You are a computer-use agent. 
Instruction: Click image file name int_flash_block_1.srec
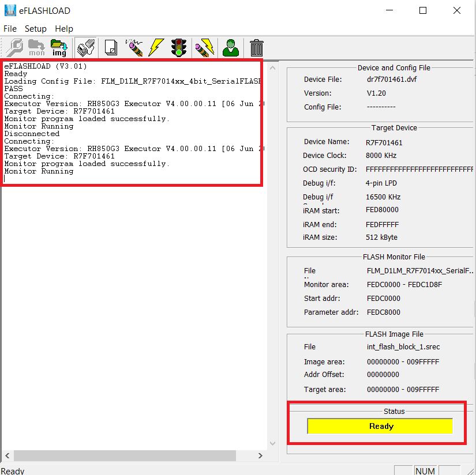coord(403,346)
